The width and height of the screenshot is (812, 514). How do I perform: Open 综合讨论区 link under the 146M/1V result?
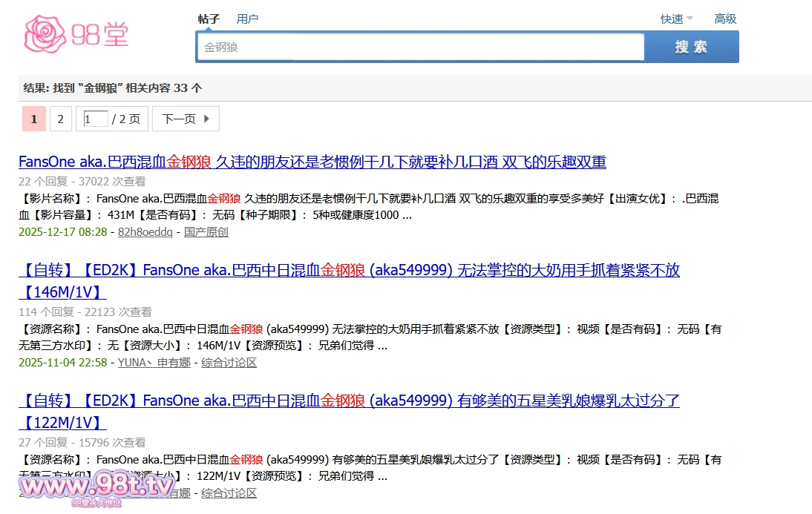point(229,363)
